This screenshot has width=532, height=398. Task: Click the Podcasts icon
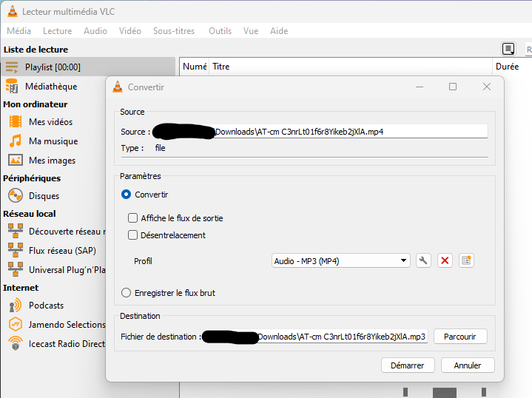(16, 305)
